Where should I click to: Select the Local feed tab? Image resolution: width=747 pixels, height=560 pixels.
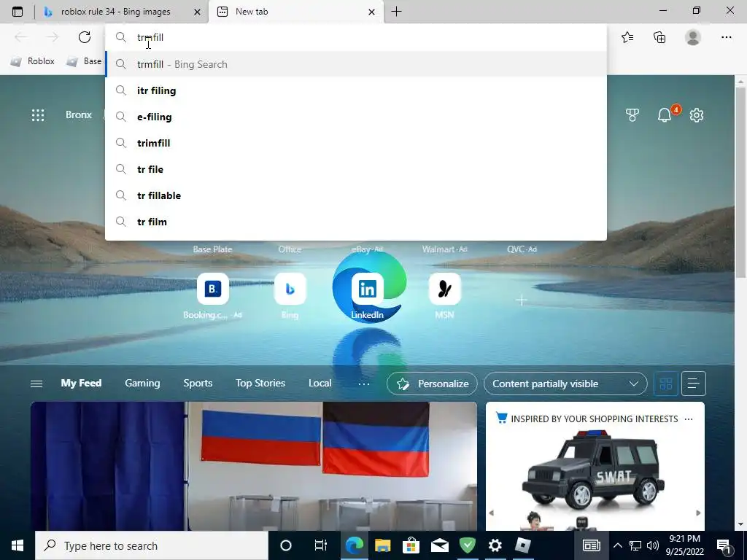click(320, 383)
